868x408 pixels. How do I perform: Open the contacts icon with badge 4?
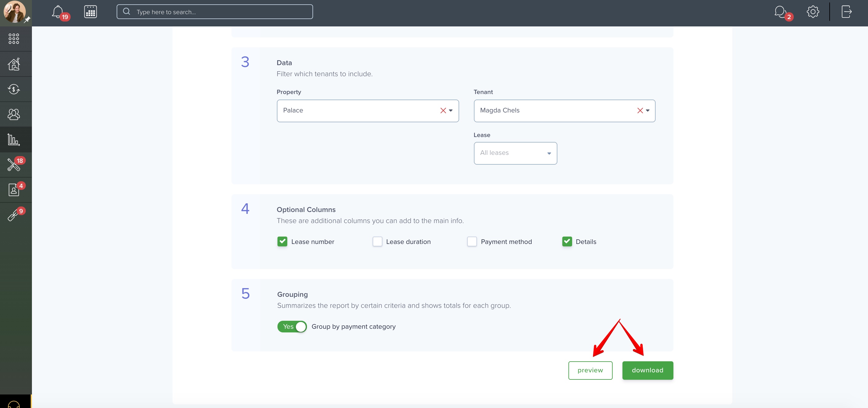(14, 190)
